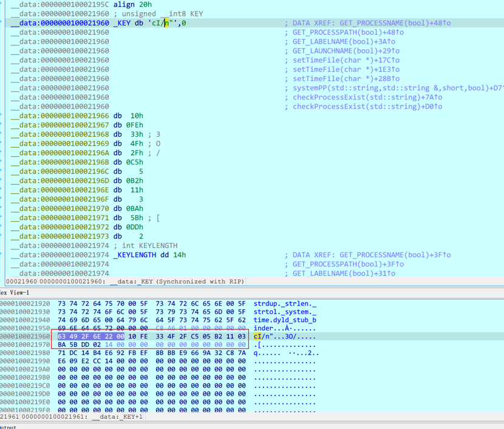Select hex row address 0000100021920
504x429 pixels.
click(25, 304)
